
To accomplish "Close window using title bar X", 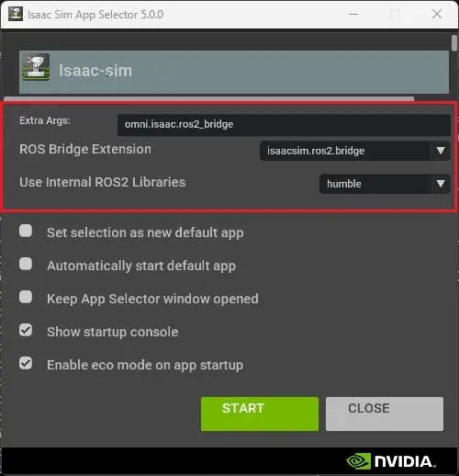I will [x=437, y=14].
